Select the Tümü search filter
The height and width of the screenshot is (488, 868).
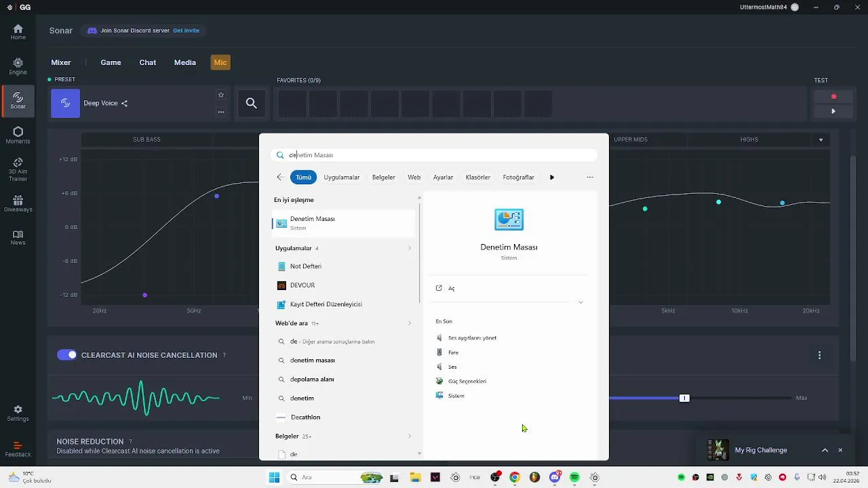point(303,177)
